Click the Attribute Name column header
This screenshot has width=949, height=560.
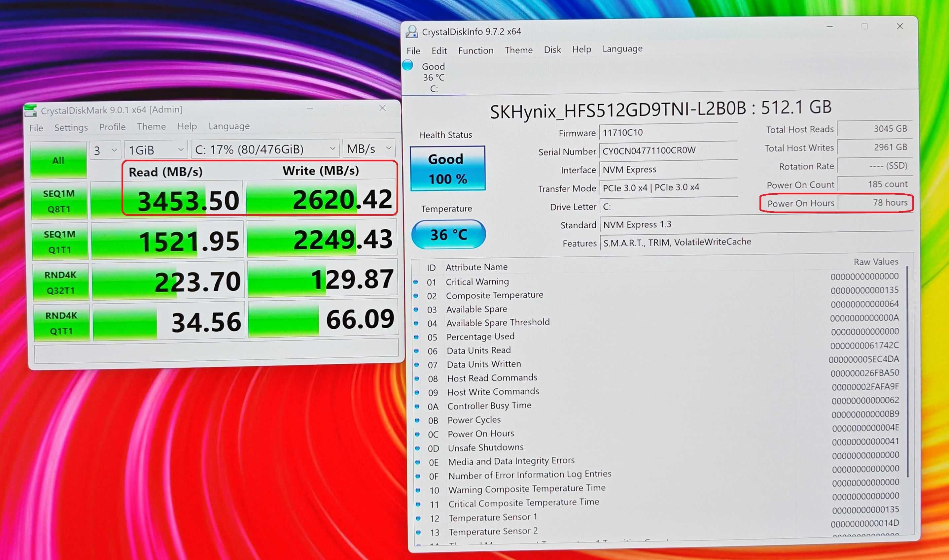tap(476, 267)
